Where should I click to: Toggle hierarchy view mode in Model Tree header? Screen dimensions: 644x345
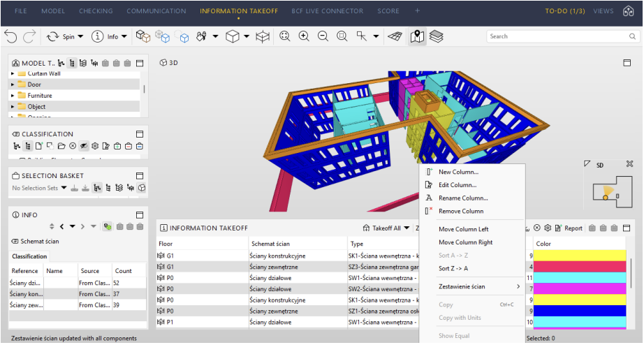point(72,63)
